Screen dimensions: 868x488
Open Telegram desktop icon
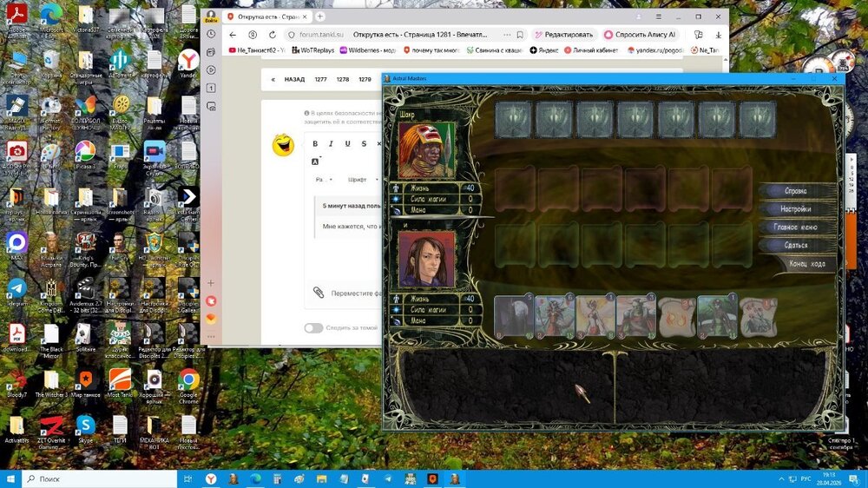tap(16, 292)
